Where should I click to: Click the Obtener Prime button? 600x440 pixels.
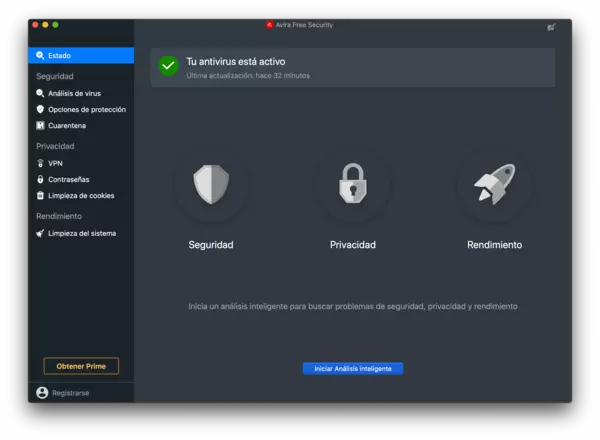pos(81,366)
